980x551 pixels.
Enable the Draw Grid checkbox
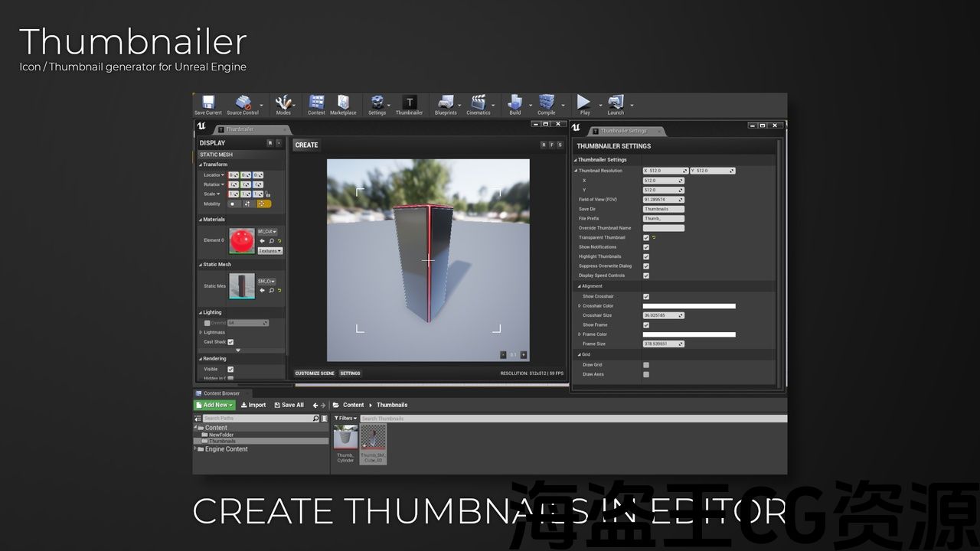646,365
